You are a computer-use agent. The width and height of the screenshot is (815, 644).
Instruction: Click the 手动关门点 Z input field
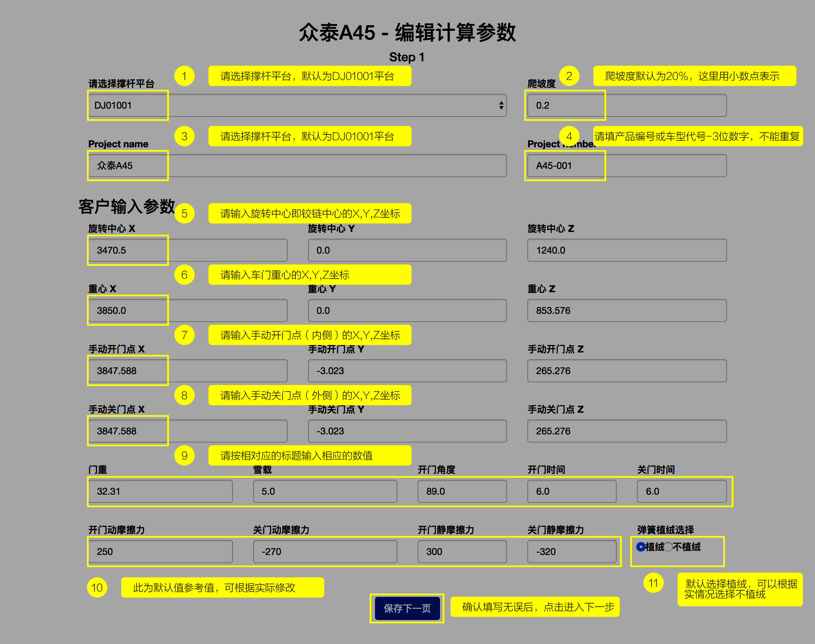click(x=626, y=431)
